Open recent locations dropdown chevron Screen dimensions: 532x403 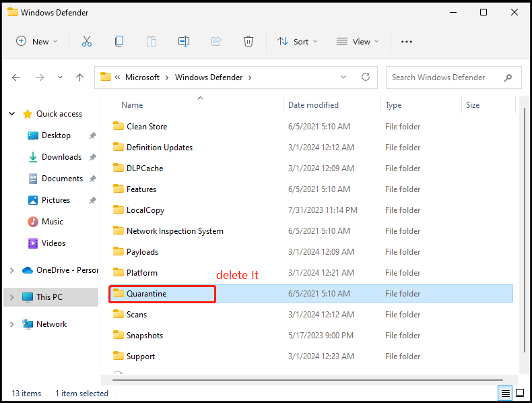(x=60, y=77)
